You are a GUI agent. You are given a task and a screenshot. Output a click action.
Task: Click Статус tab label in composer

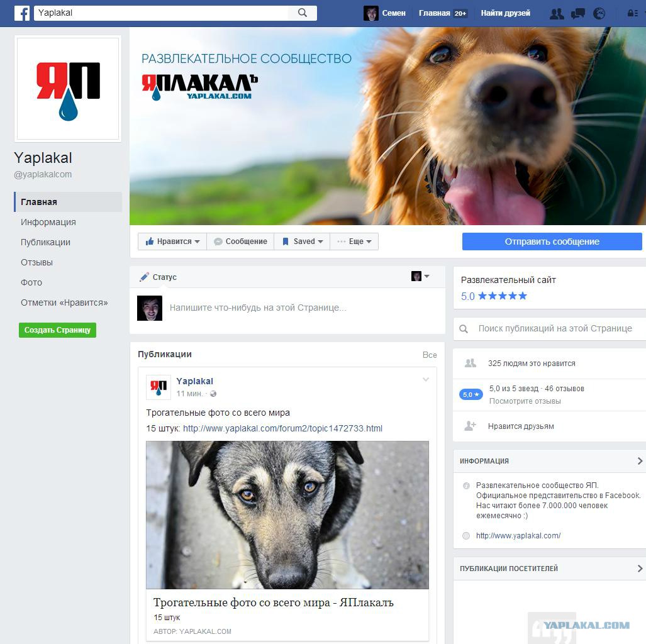click(x=164, y=277)
